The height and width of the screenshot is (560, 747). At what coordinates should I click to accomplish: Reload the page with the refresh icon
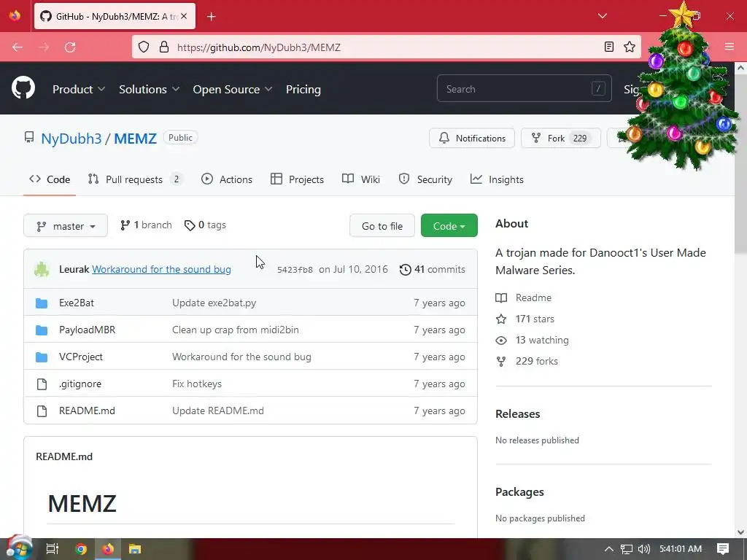pos(70,47)
